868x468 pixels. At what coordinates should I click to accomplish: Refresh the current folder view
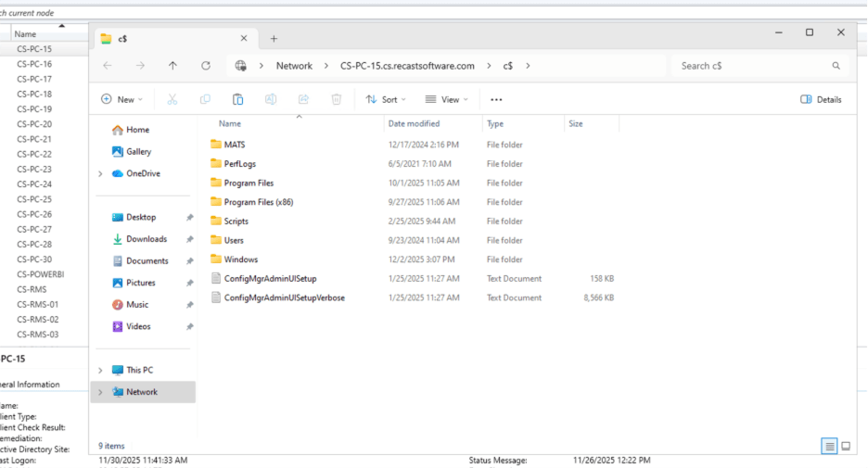pos(206,66)
